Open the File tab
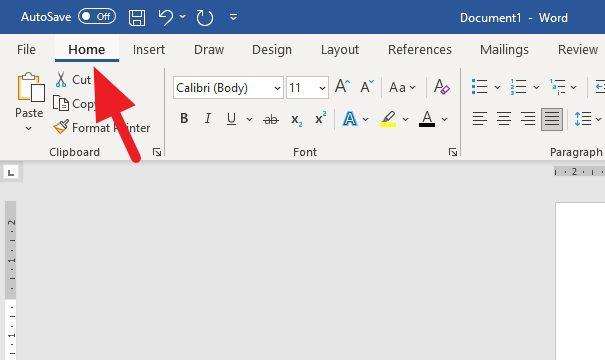 tap(26, 49)
